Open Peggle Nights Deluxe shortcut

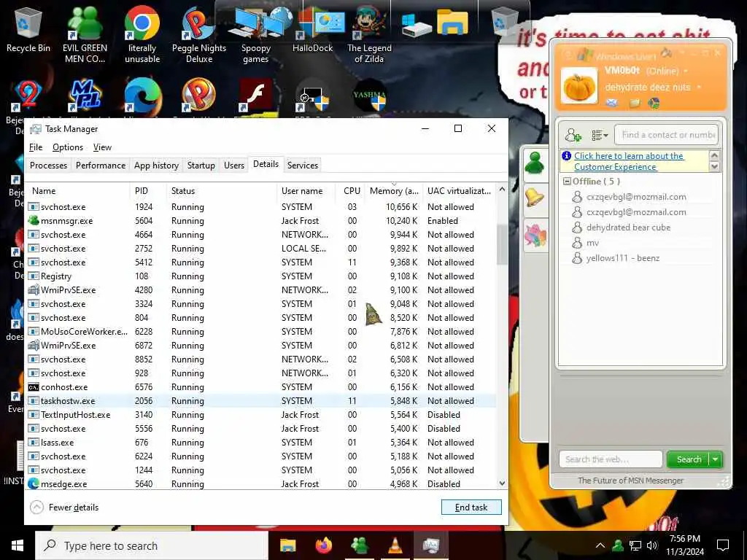(x=199, y=34)
